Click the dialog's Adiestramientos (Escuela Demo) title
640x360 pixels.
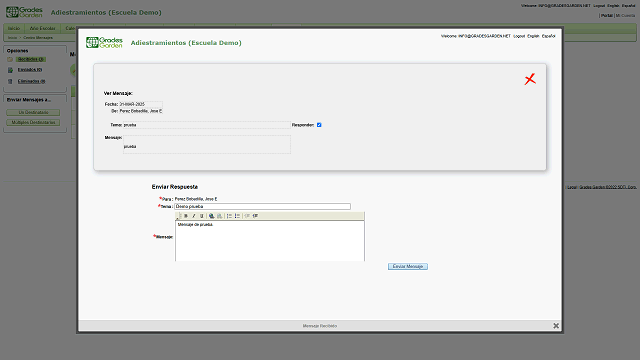click(x=186, y=43)
